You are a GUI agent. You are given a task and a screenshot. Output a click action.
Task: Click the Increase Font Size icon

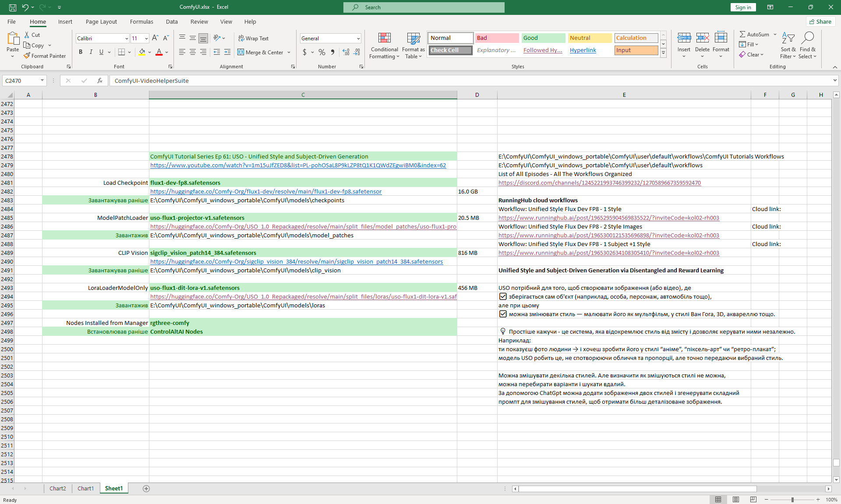coord(155,38)
